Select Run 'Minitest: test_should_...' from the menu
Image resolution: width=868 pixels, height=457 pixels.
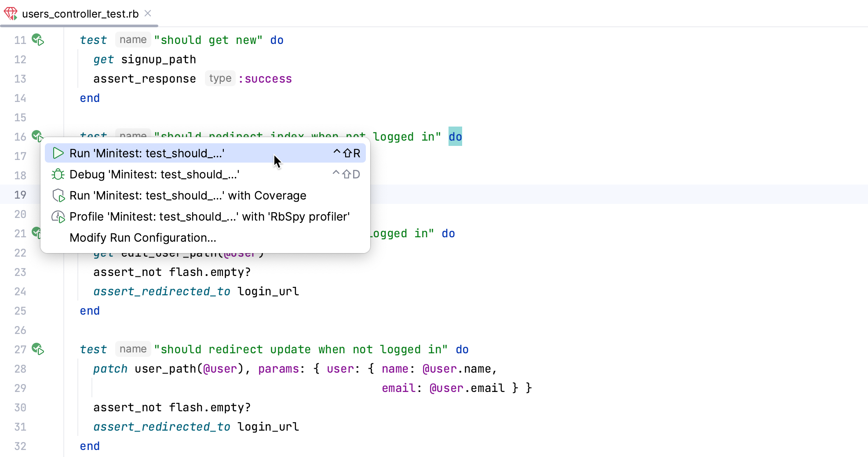(x=147, y=153)
